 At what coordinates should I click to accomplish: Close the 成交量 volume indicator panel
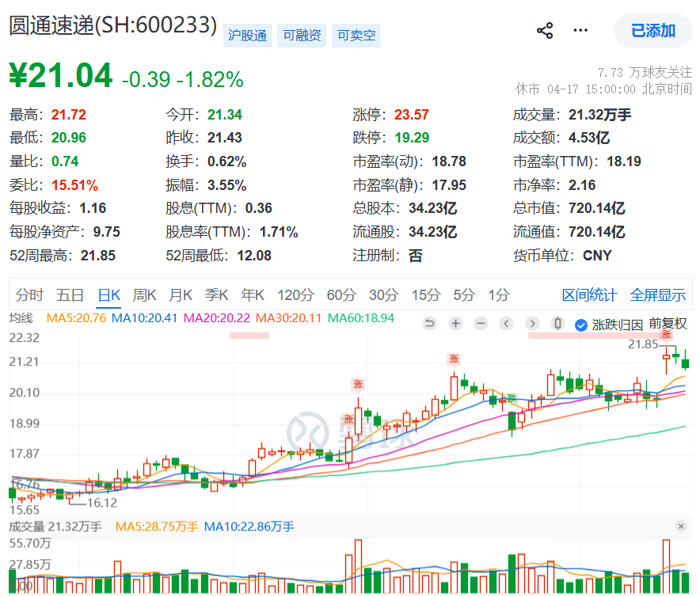(x=681, y=526)
